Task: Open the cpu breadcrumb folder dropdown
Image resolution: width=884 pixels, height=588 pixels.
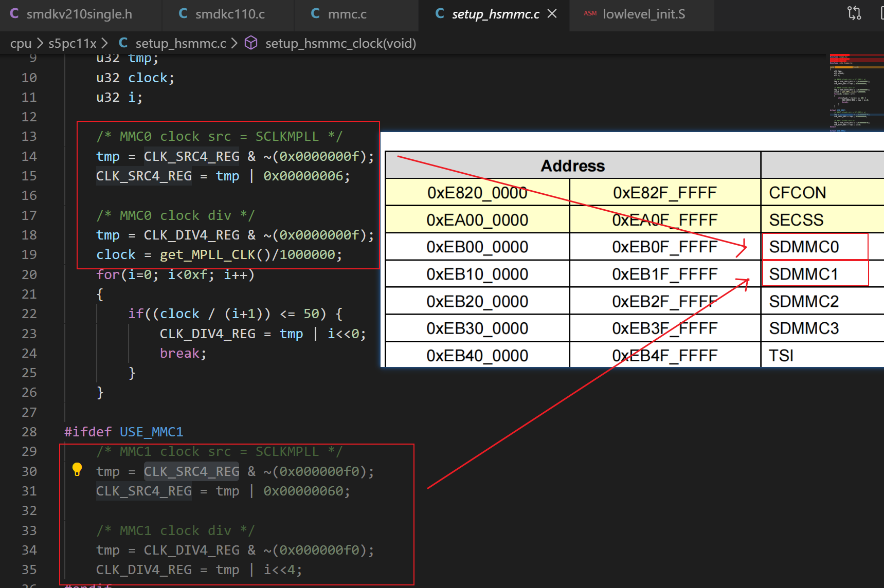Action: [21, 43]
